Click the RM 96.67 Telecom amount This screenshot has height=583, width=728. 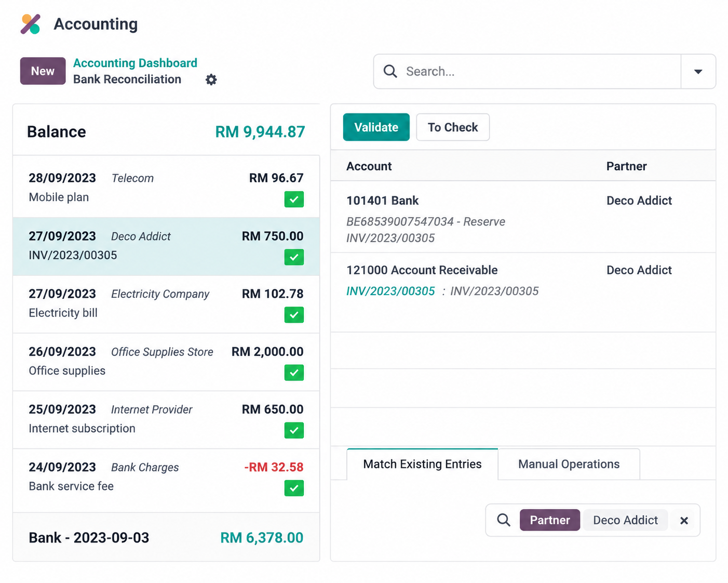276,178
